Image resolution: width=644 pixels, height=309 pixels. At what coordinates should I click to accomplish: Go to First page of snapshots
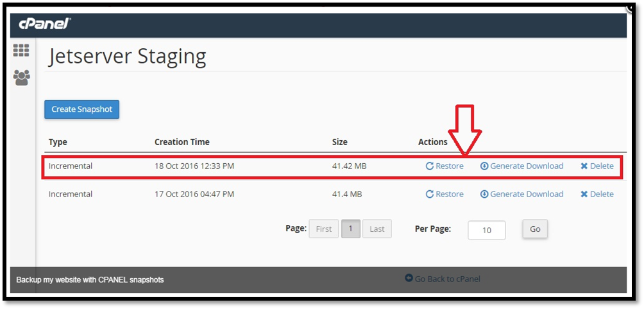click(x=324, y=229)
